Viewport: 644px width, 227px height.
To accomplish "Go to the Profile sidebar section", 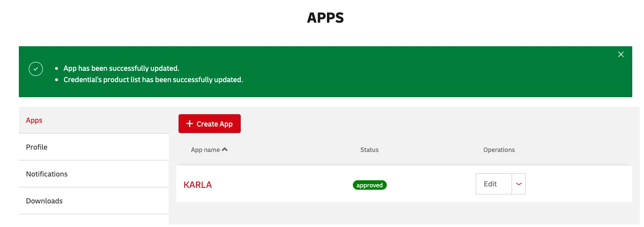I will (x=37, y=147).
